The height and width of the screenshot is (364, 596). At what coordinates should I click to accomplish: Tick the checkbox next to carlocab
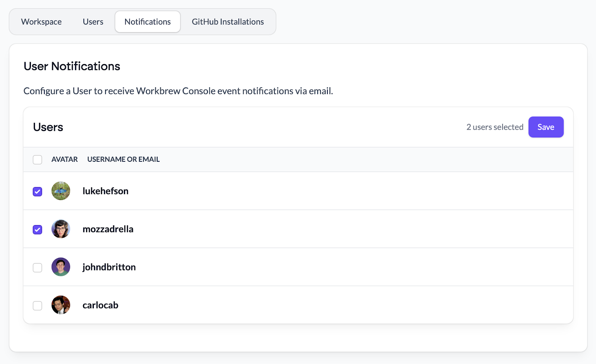click(38, 306)
